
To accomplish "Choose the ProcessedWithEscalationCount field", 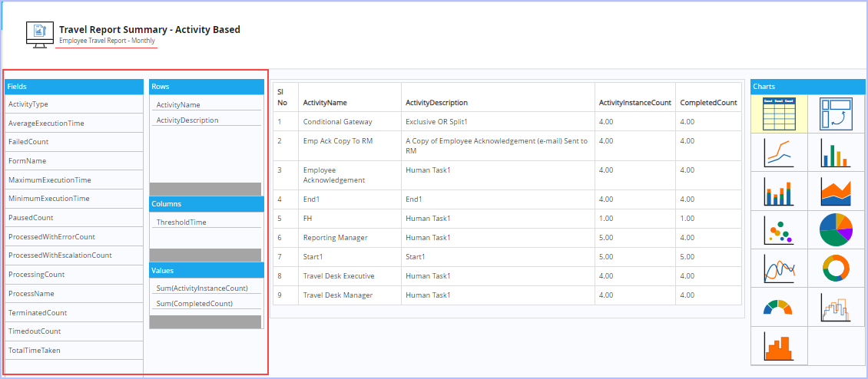I will point(74,255).
